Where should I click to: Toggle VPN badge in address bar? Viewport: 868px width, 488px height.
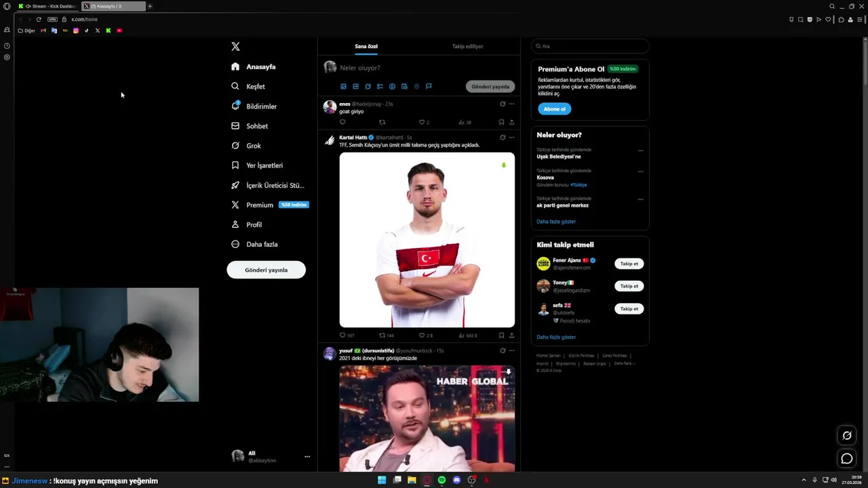[52, 19]
